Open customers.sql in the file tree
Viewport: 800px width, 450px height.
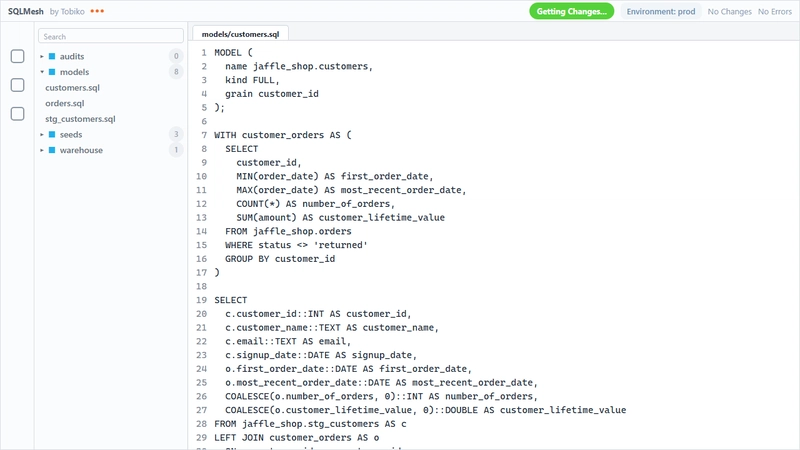[72, 88]
